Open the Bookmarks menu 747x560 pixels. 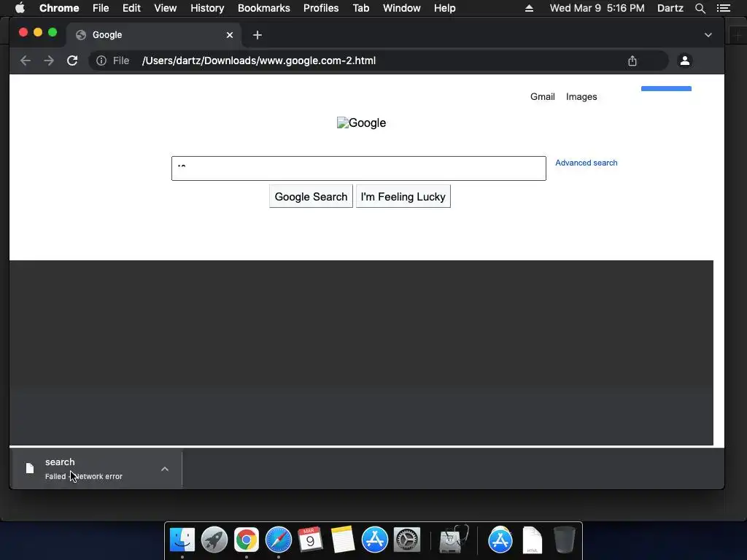264,8
